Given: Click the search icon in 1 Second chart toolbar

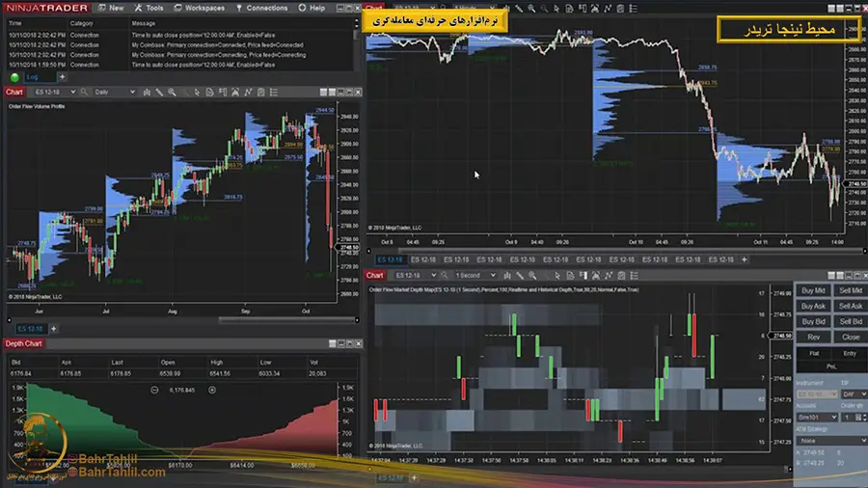Looking at the screenshot, I should [x=444, y=275].
